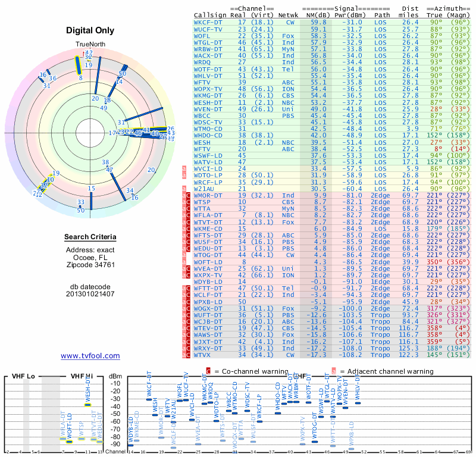Select the WOTF-DT callsign
The width and height of the screenshot is (476, 457).
208,69
